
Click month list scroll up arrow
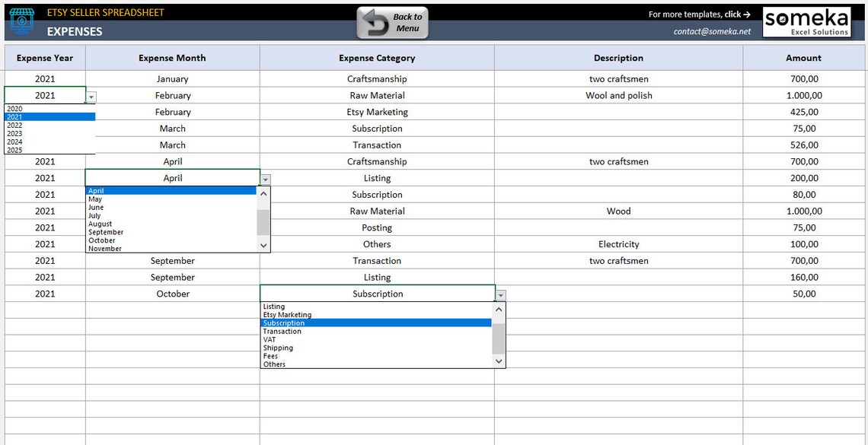pos(263,193)
